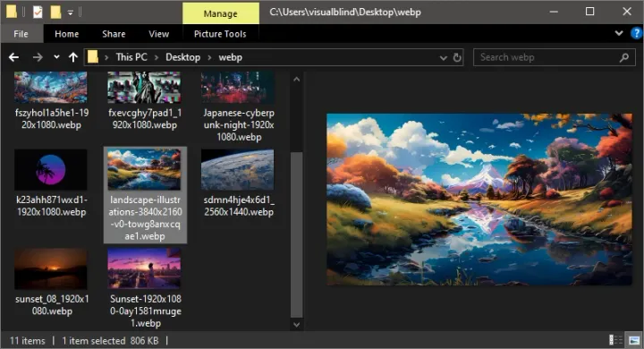Expand the chevron before This PC

(x=106, y=57)
